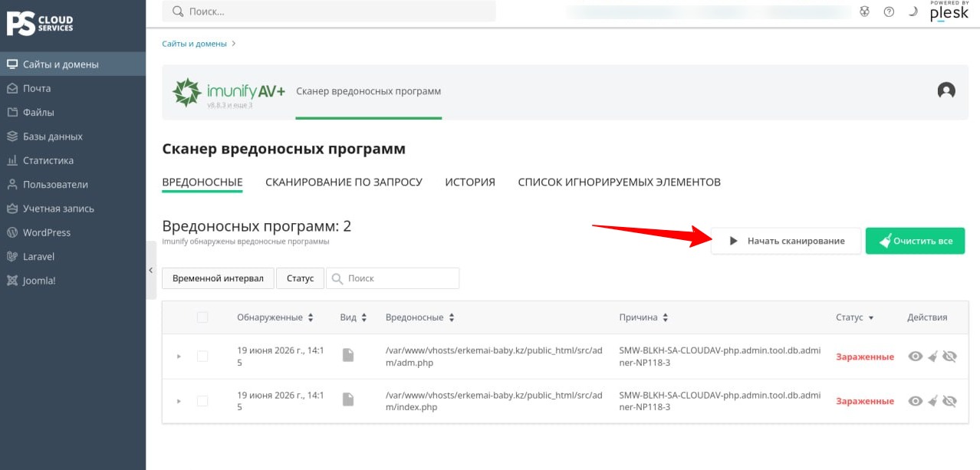980x470 pixels.
Task: Add adm.php to ignore list
Action: 949,357
